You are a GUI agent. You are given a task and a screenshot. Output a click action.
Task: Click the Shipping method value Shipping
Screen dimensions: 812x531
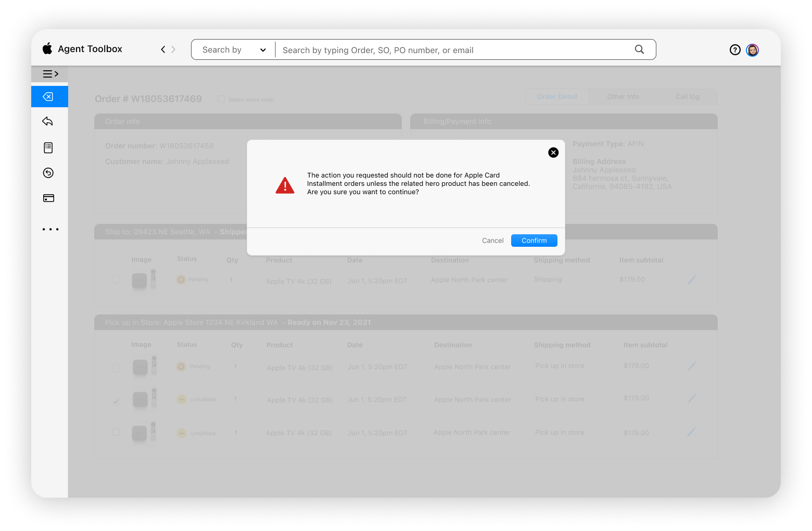pos(548,280)
